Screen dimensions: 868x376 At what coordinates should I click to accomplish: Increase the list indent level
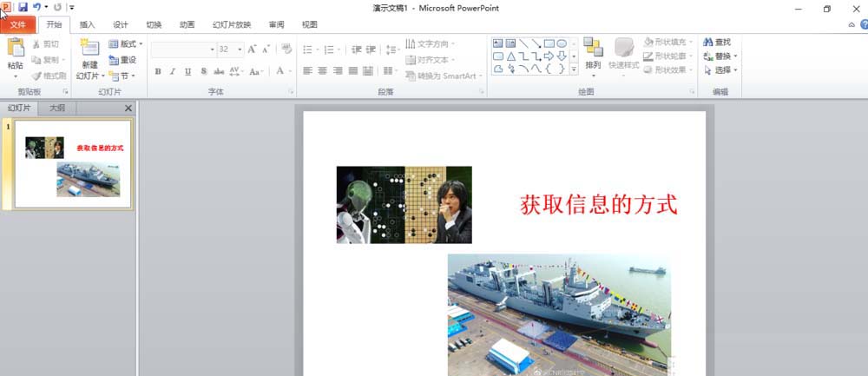point(371,49)
